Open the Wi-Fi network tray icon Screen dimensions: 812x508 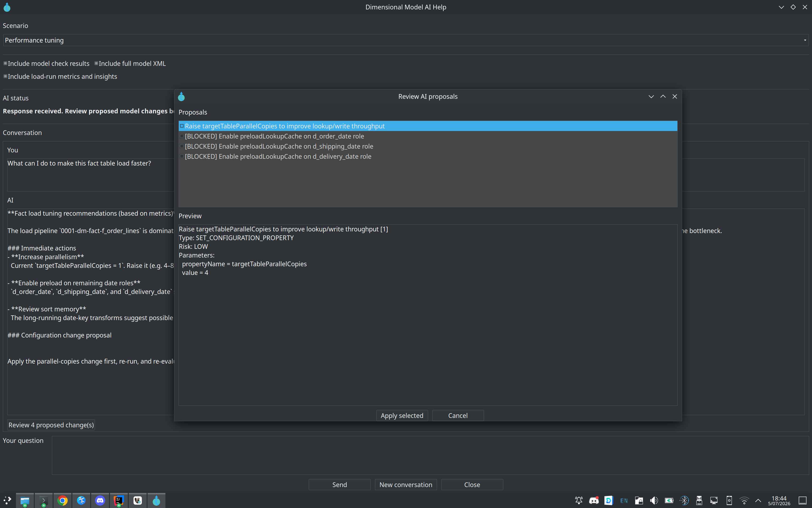pos(744,501)
